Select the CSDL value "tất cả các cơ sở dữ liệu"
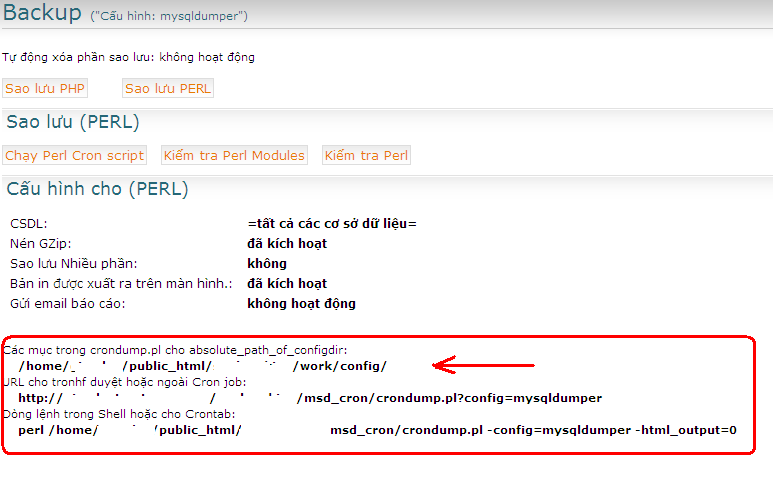773x484 pixels. point(331,223)
